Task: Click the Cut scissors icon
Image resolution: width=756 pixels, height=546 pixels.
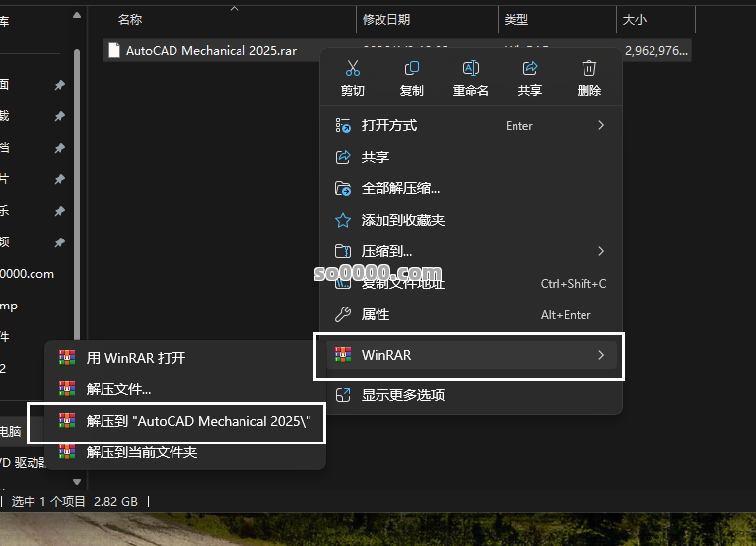Action: click(x=352, y=68)
